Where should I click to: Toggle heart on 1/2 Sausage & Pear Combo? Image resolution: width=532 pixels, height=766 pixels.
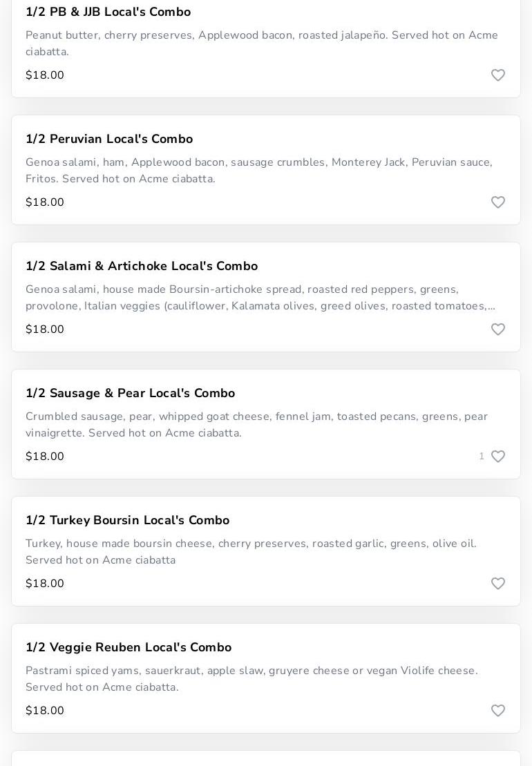tap(497, 457)
